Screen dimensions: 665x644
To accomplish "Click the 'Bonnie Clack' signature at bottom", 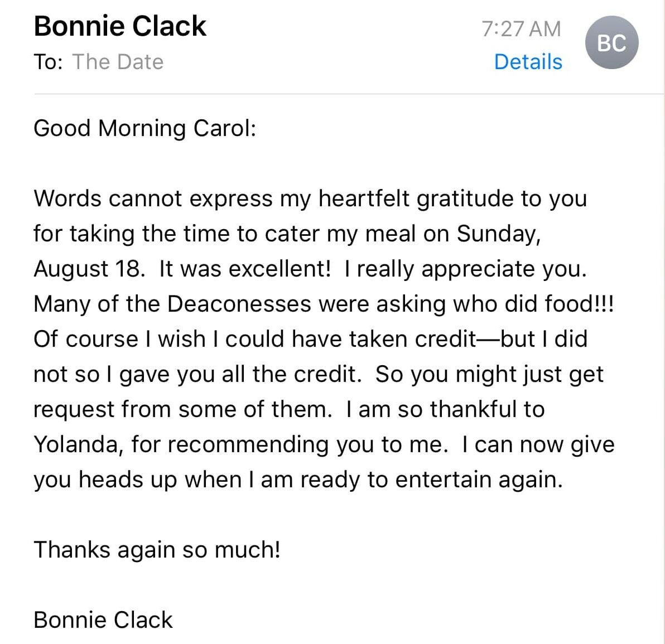I will click(x=103, y=620).
